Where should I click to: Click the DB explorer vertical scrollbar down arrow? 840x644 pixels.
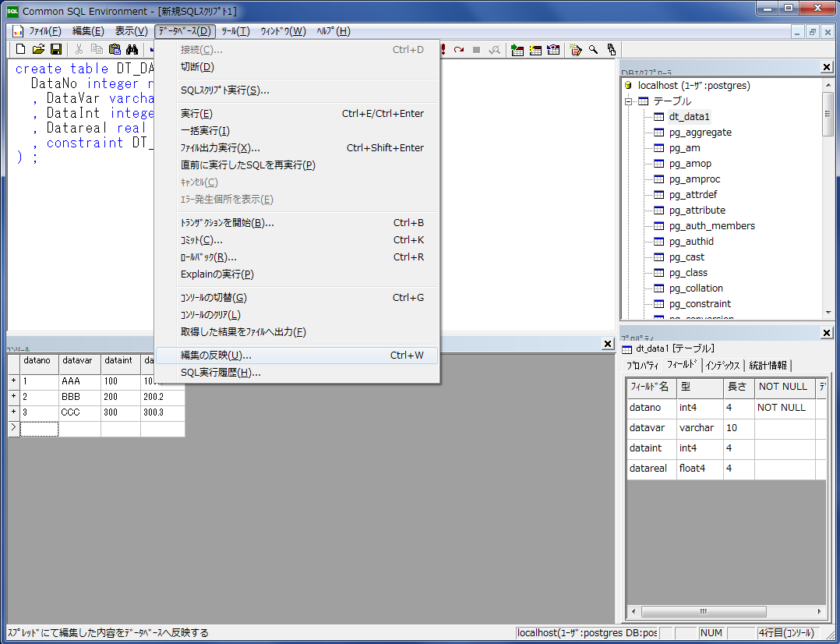pos(828,313)
